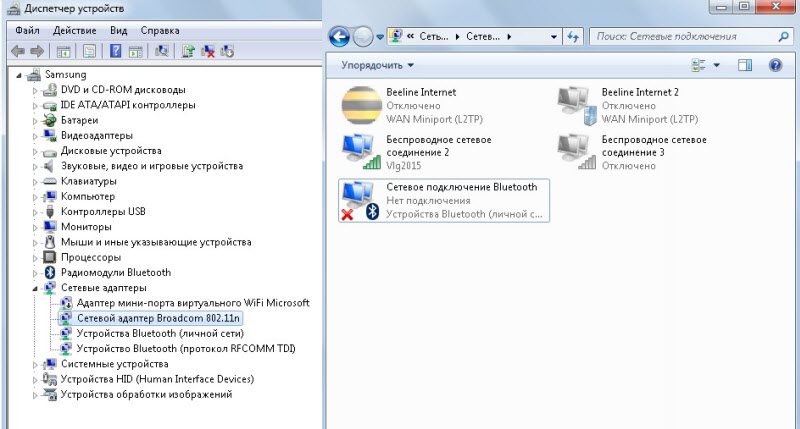Expand the Процессоры node
The width and height of the screenshot is (800, 429).
35,258
